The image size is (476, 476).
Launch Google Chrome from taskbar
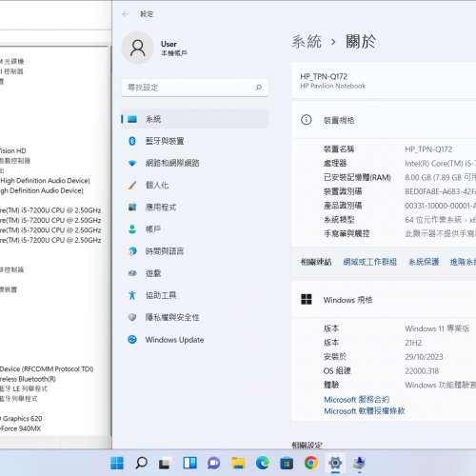(x=311, y=463)
